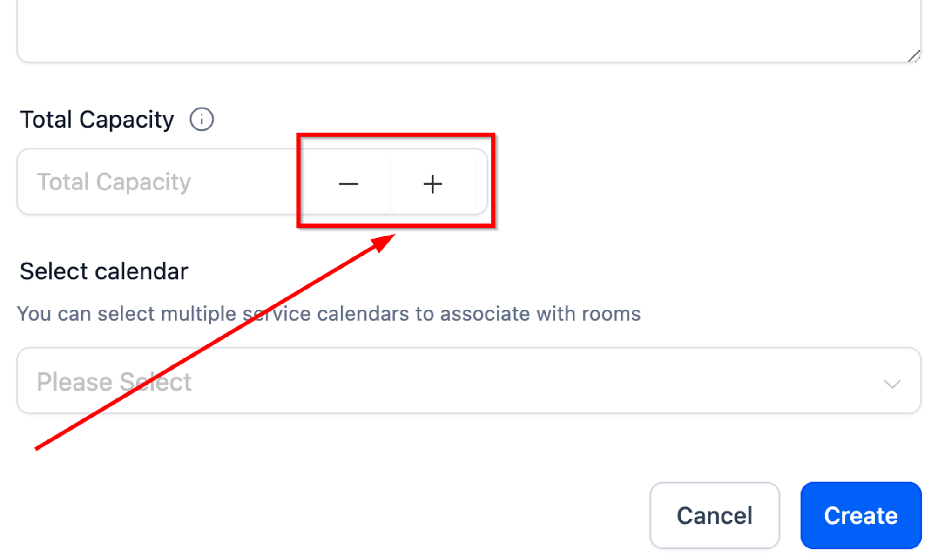The width and height of the screenshot is (931, 560).
Task: Show the tooltip beside Total Capacity
Action: [x=202, y=120]
